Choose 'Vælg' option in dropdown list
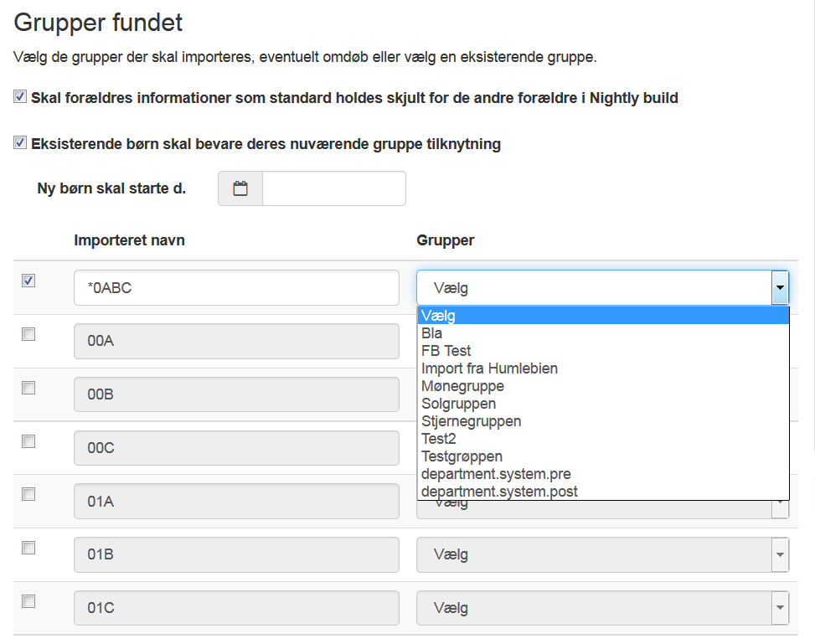The width and height of the screenshot is (815, 644). coord(603,316)
